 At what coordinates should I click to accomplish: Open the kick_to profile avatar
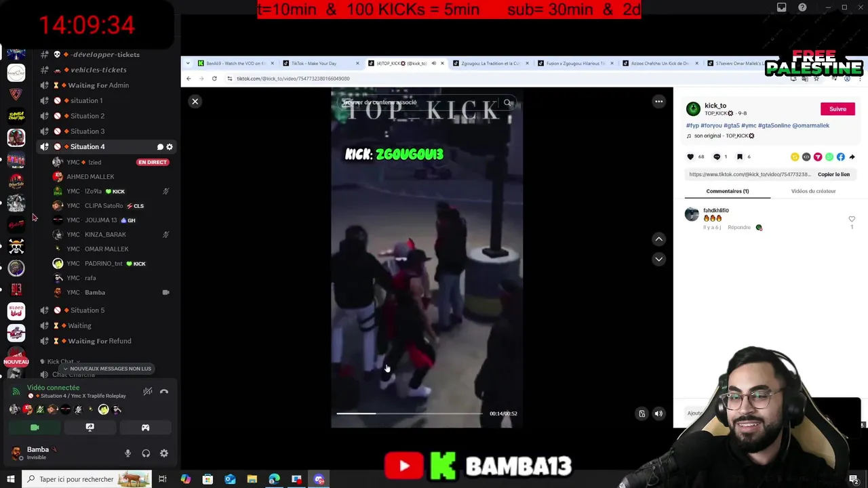click(693, 109)
